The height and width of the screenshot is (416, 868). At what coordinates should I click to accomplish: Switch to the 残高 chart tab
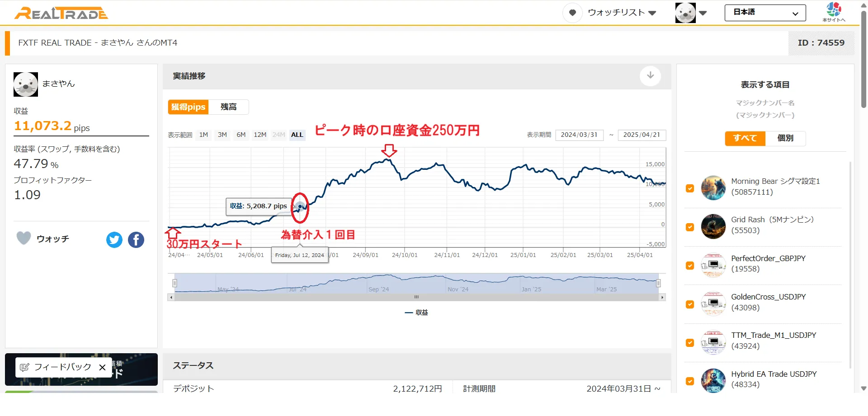(228, 107)
